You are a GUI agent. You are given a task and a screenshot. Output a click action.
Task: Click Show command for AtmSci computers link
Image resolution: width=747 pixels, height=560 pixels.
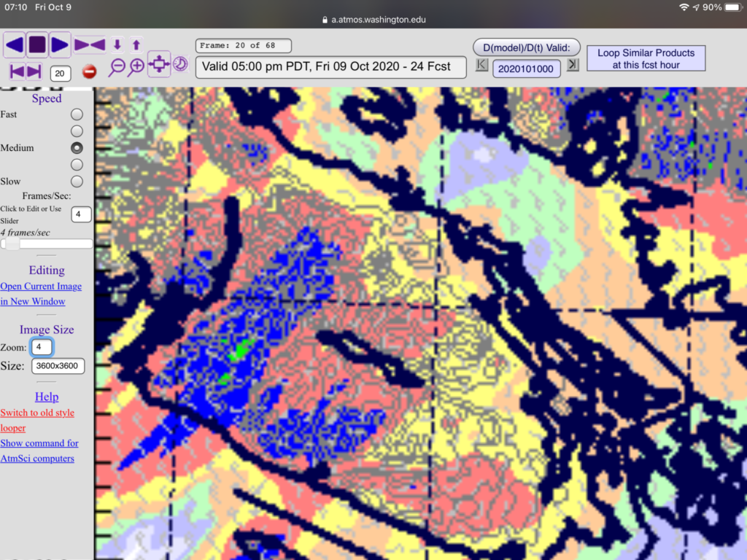point(39,451)
